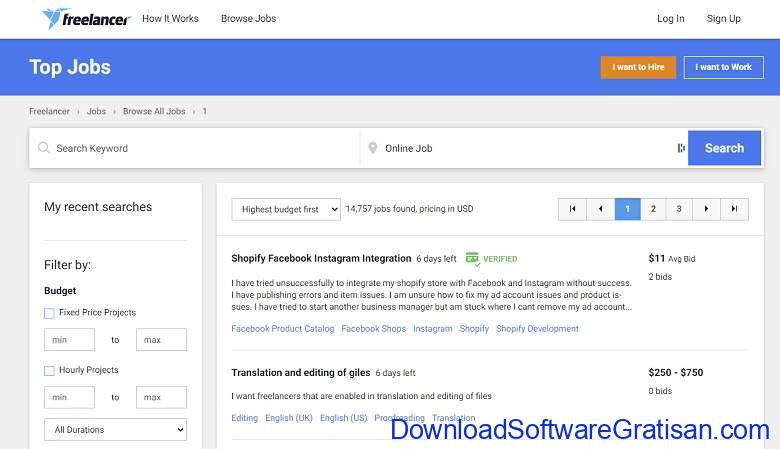780x449 pixels.
Task: Click the Fixed Price max field
Action: pyautogui.click(x=161, y=340)
